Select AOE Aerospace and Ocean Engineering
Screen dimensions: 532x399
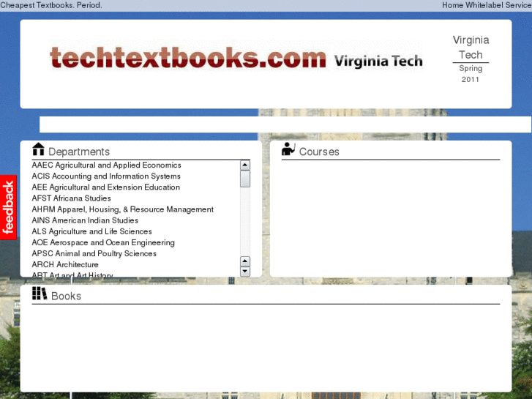tap(103, 242)
